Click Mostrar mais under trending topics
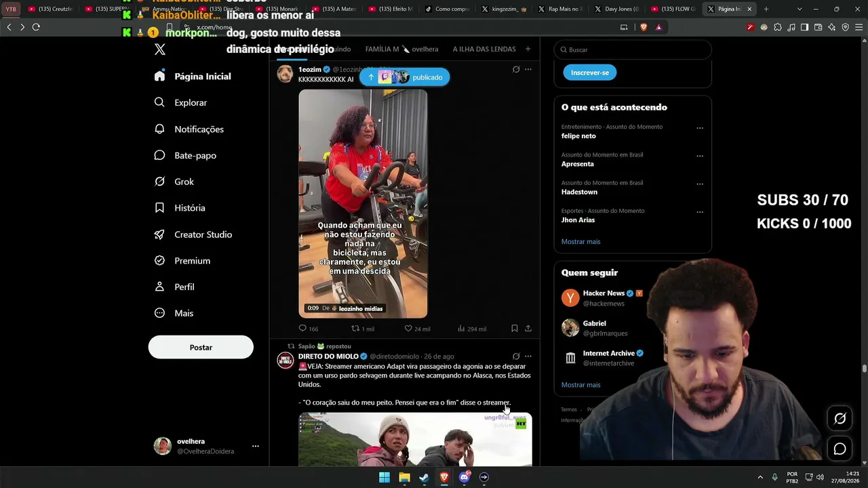868x488 pixels. [580, 241]
